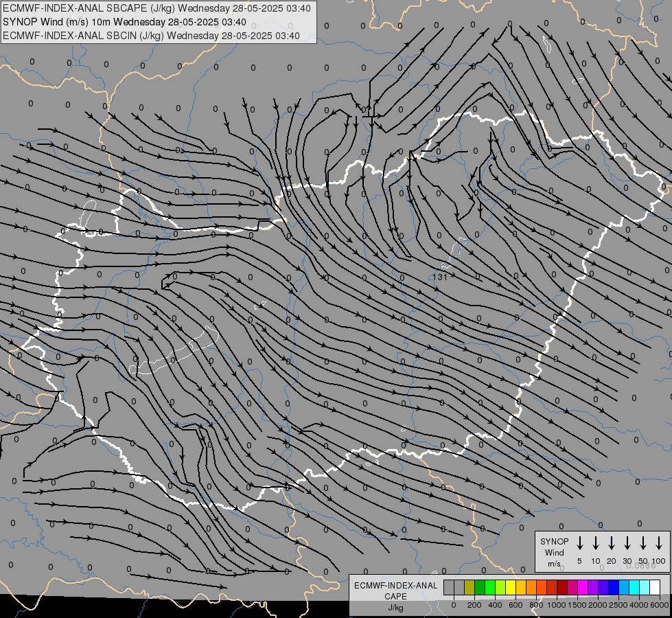The image size is (672, 618).
Task: Select the sky blue CAPE legend swatch
Action: [x=623, y=588]
